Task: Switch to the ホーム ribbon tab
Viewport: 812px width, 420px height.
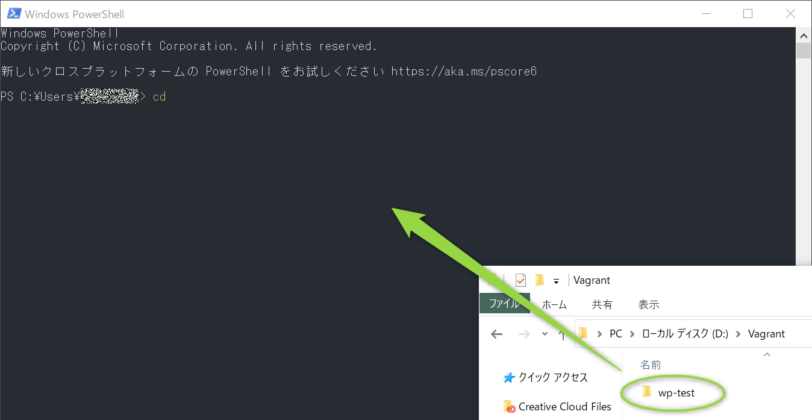Action: 554,305
